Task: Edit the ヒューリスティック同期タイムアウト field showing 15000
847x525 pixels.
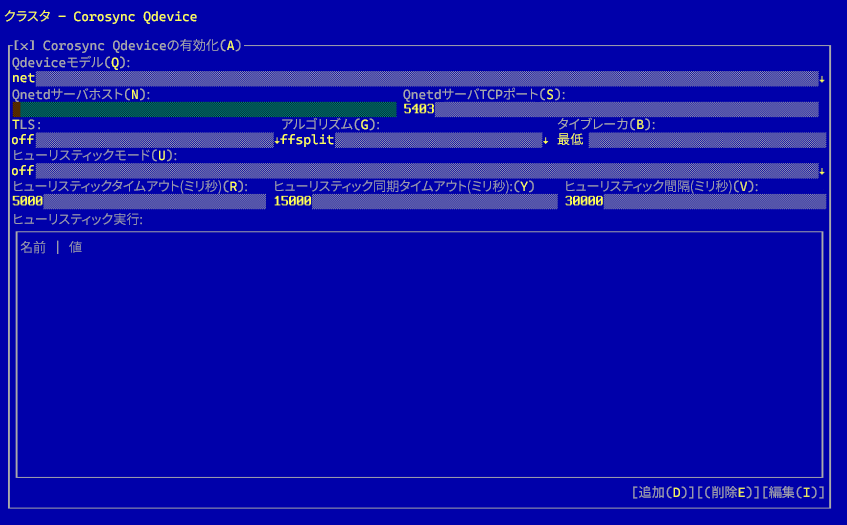Action: pos(415,201)
